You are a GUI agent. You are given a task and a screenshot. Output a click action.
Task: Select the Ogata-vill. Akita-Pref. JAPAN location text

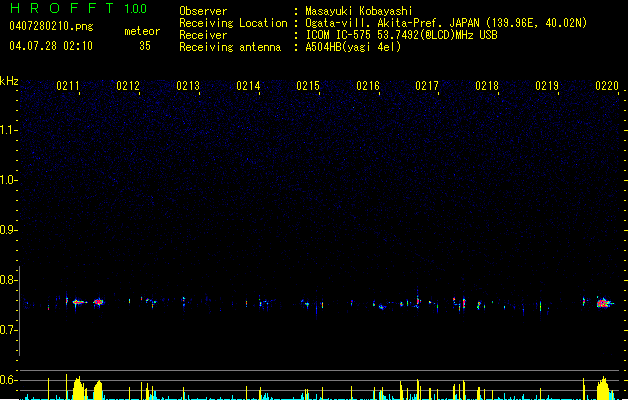point(446,23)
